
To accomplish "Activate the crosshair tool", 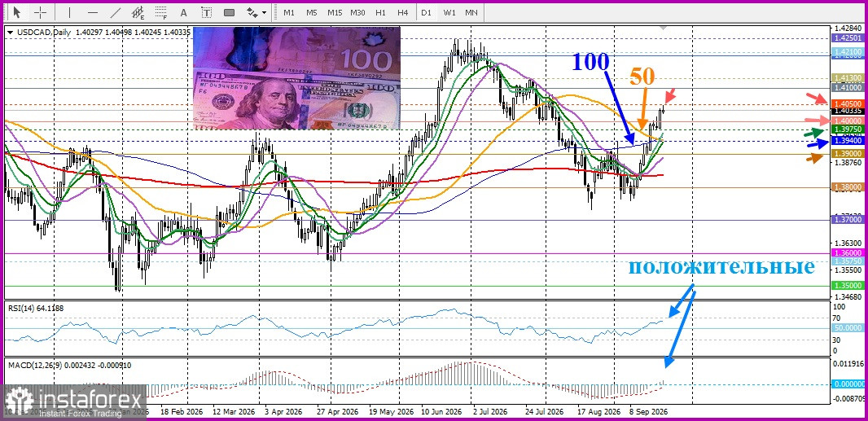I will point(41,12).
